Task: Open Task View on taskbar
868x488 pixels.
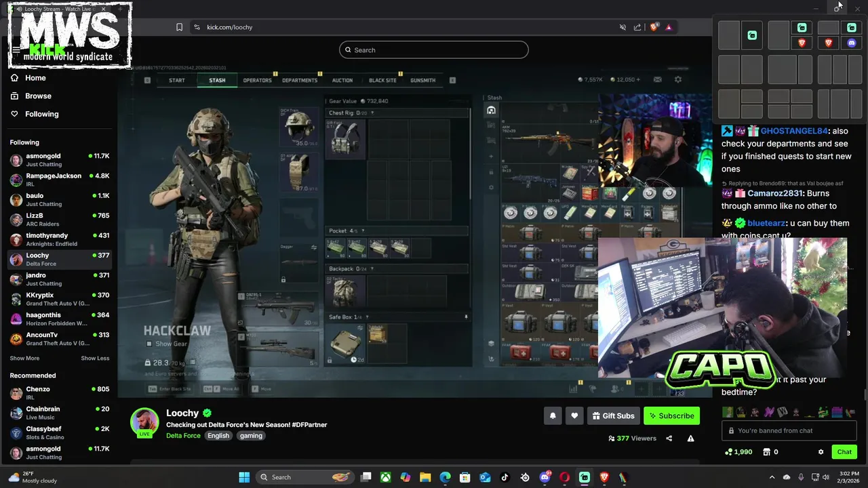Action: (366, 477)
